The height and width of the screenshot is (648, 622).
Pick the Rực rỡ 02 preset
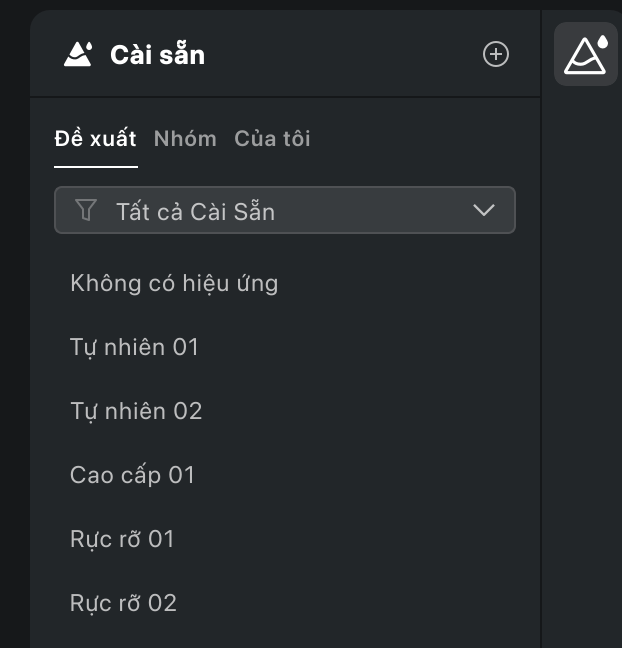point(124,603)
